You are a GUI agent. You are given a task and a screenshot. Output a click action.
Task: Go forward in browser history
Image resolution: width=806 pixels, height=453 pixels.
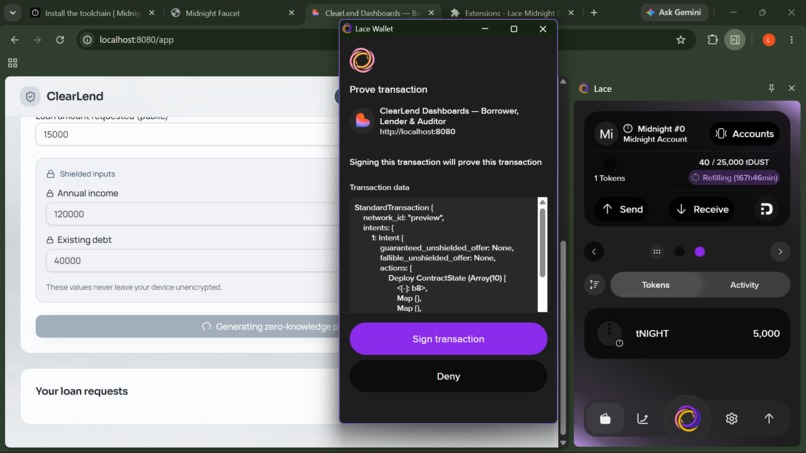pos(37,40)
